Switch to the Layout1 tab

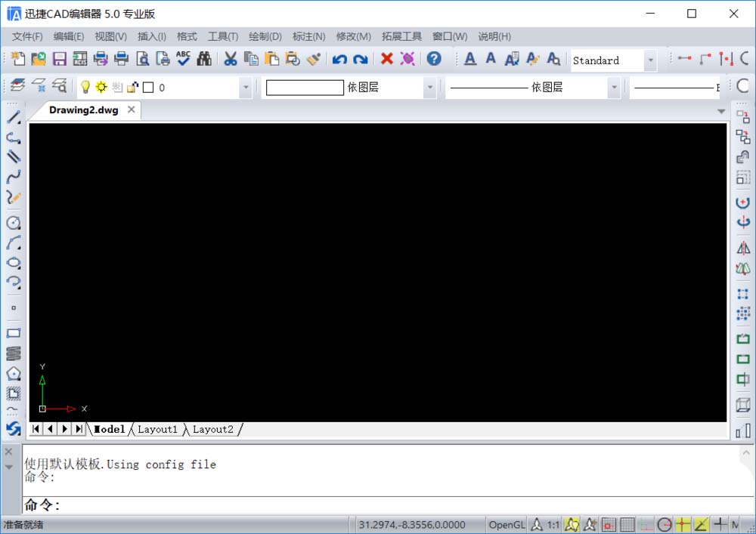point(157,429)
